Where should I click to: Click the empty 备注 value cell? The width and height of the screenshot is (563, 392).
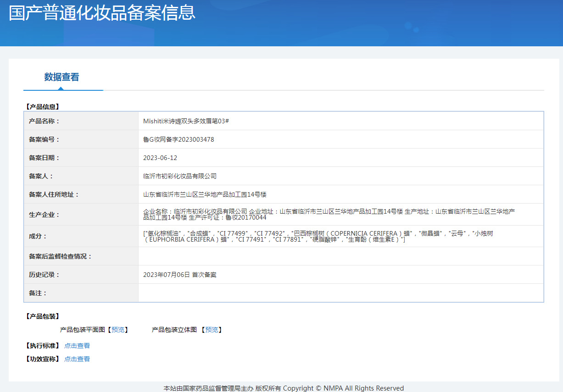click(x=340, y=293)
